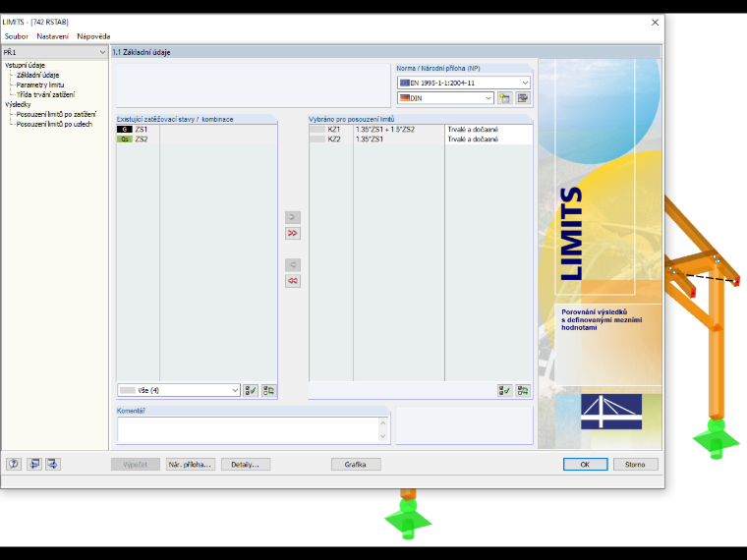Invert selection icon under existing load cases
The height and width of the screenshot is (560, 747).
[x=268, y=390]
